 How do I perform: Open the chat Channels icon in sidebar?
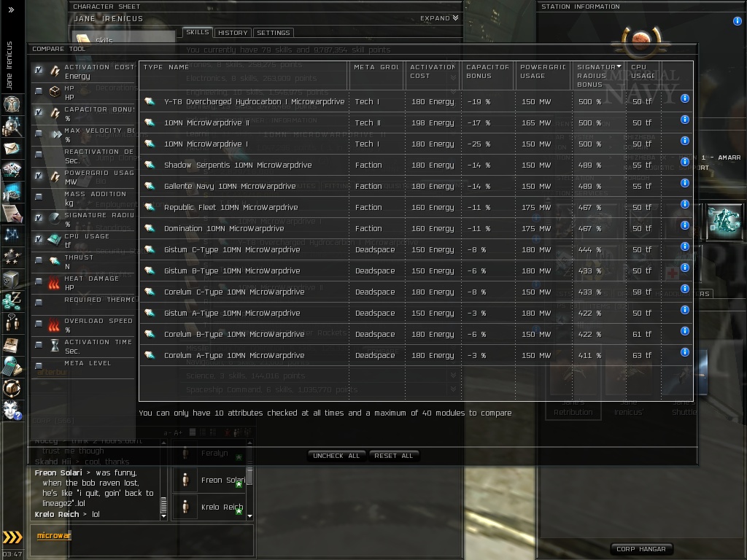point(12,323)
